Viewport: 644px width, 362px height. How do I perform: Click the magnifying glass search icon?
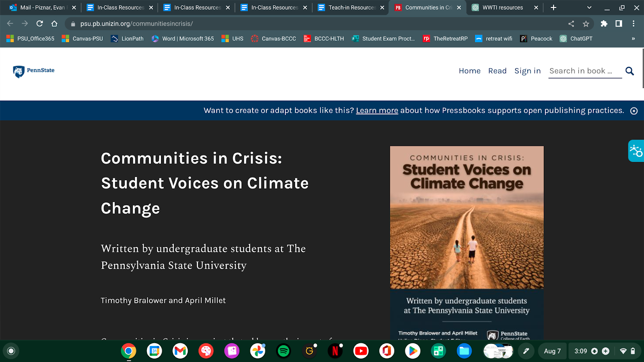630,71
